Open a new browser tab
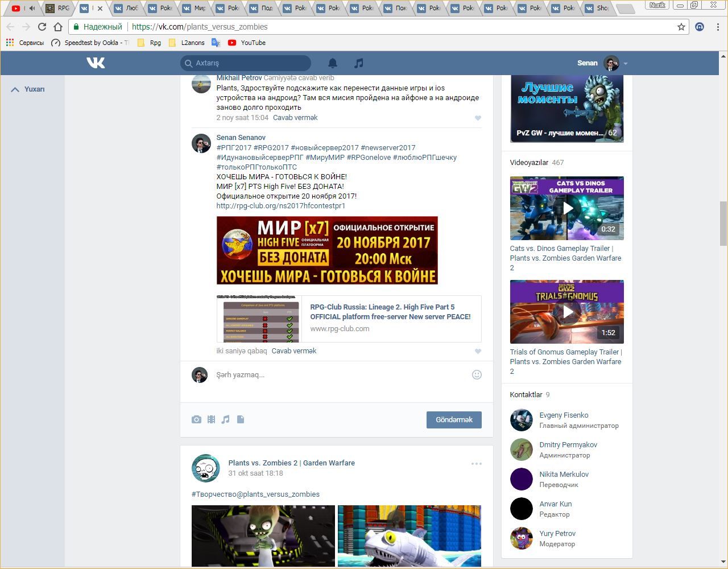The height and width of the screenshot is (569, 728). pos(626,9)
